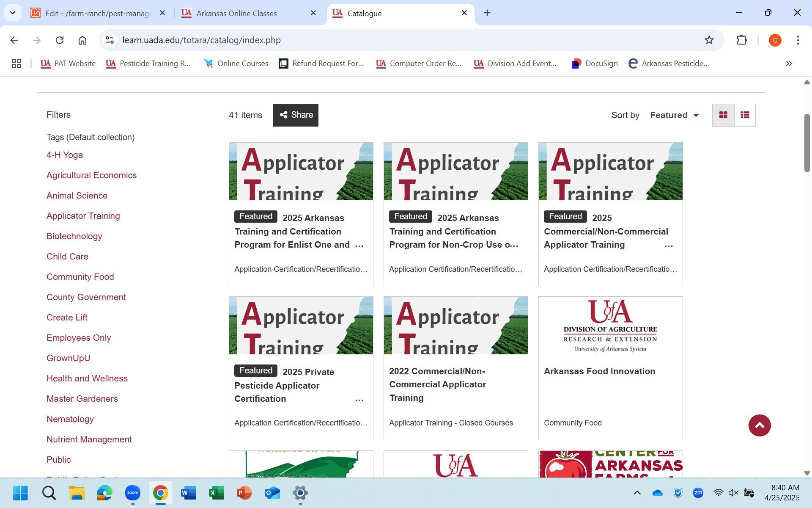Click the page vertical scrollbar thumb

coord(807,143)
